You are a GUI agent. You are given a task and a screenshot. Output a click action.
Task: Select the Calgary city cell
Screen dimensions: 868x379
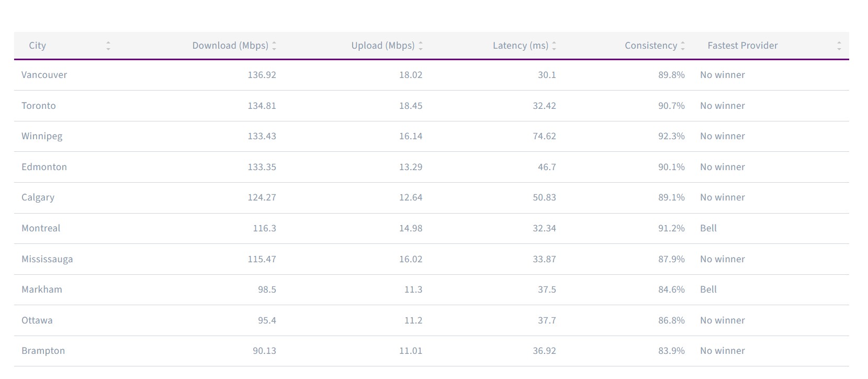(38, 197)
